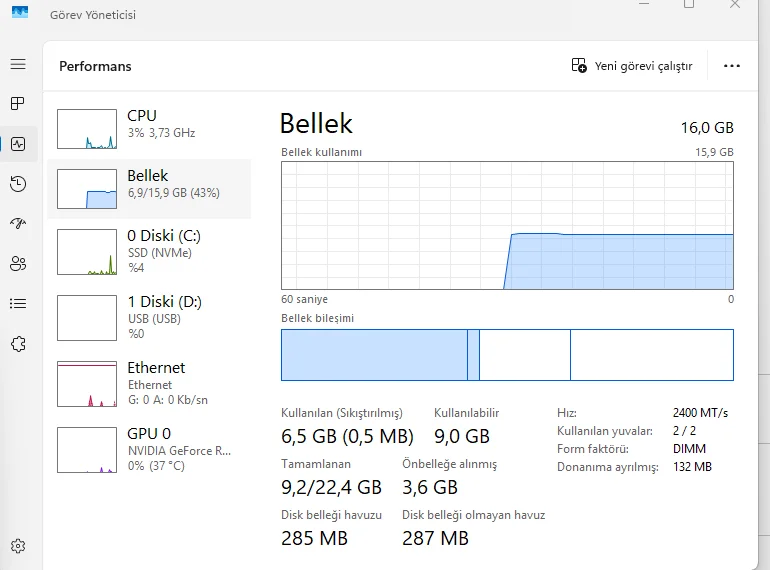Switch to the Users page icon

pyautogui.click(x=18, y=263)
